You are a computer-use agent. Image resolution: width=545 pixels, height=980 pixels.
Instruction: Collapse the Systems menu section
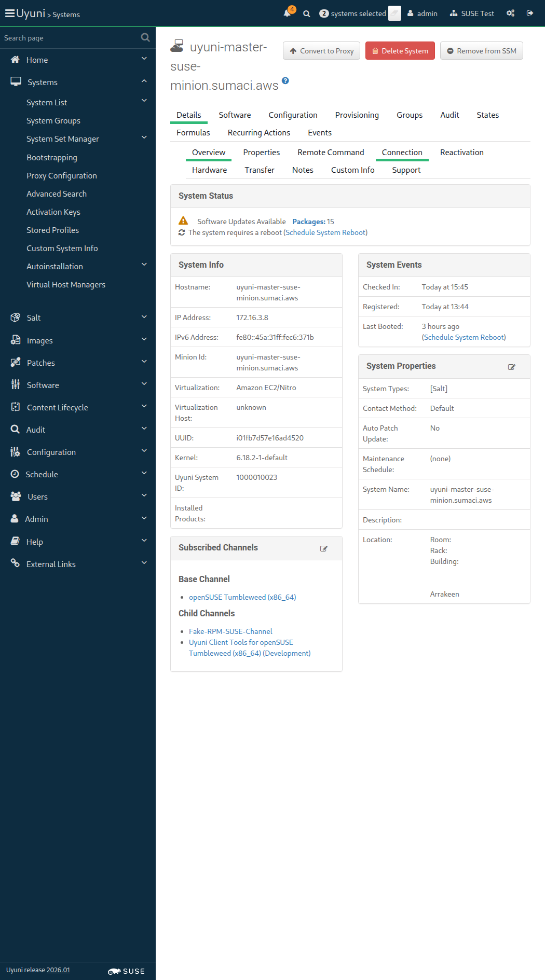[x=144, y=81]
